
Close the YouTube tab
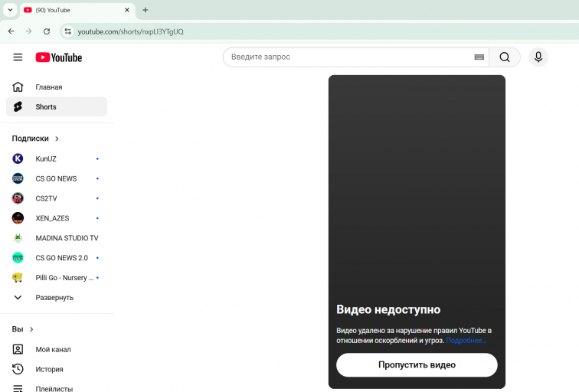[x=127, y=10]
